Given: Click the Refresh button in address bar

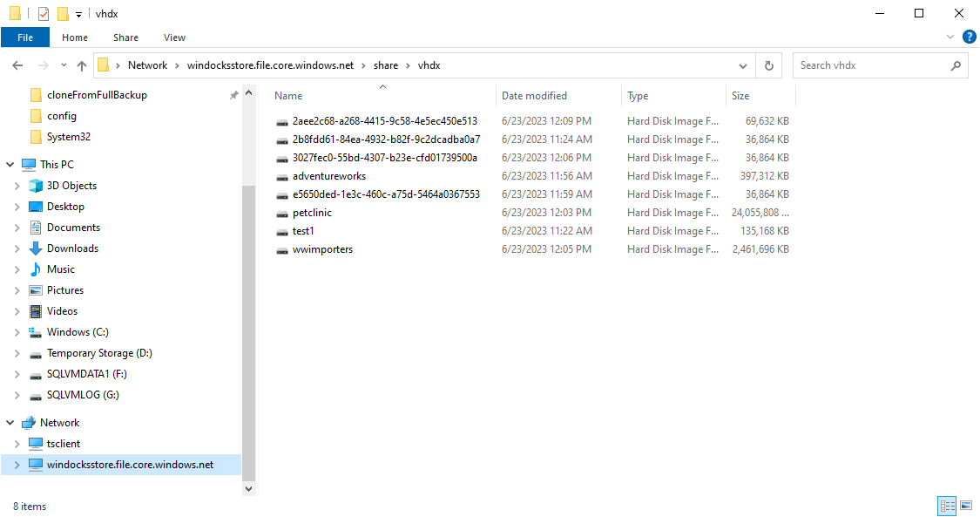Looking at the screenshot, I should coord(768,65).
